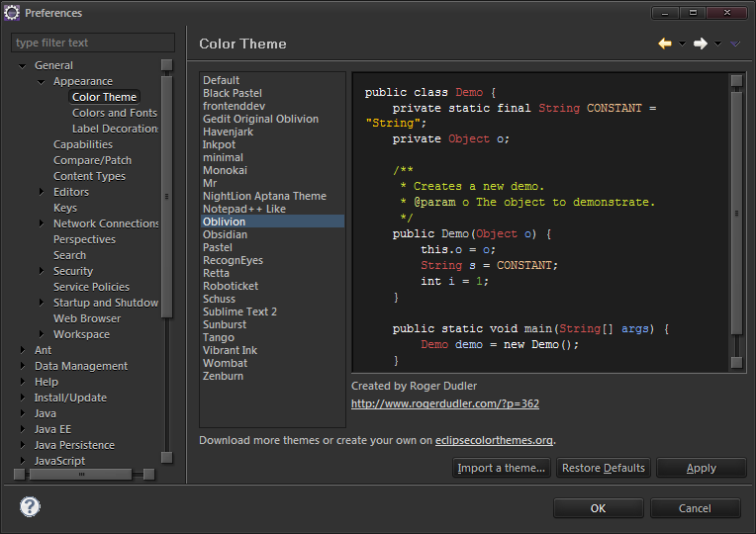
Task: Select Keys in the preferences tree
Action: [65, 208]
